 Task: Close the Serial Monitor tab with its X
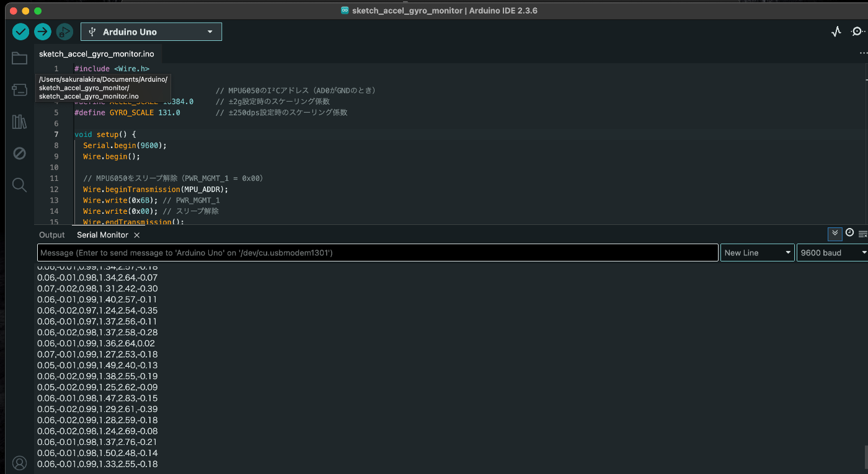click(x=137, y=235)
